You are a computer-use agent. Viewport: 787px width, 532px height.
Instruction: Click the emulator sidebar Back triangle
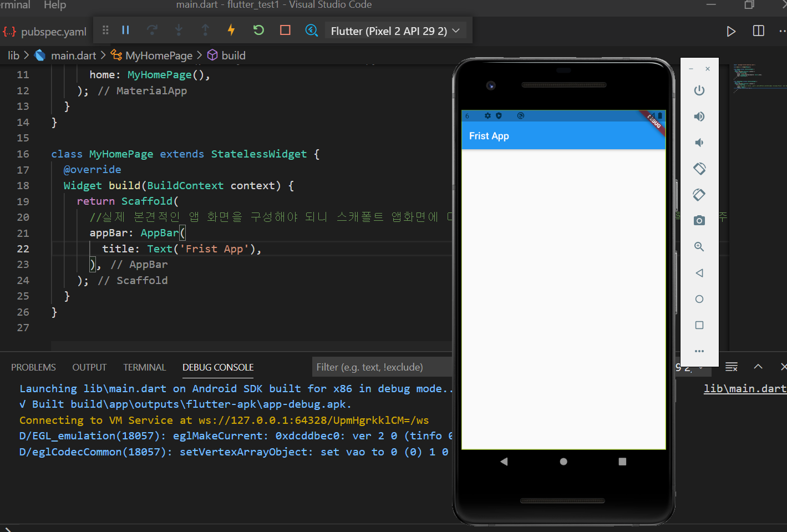click(699, 273)
